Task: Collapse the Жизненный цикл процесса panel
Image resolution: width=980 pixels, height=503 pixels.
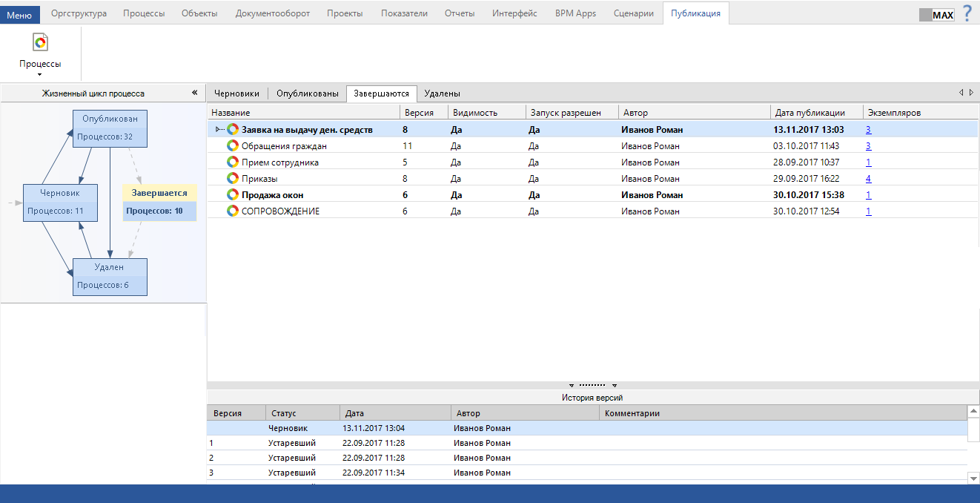Action: tap(195, 93)
